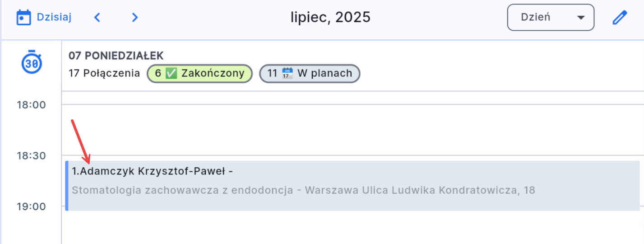Image resolution: width=644 pixels, height=244 pixels.
Task: Go to previous day with left chevron
Action: pos(97,18)
